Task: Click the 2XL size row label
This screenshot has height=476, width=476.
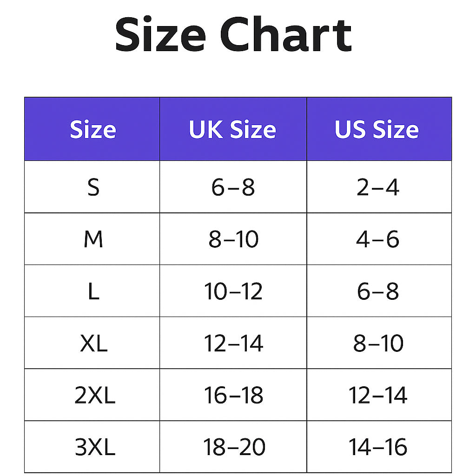Action: pyautogui.click(x=94, y=396)
